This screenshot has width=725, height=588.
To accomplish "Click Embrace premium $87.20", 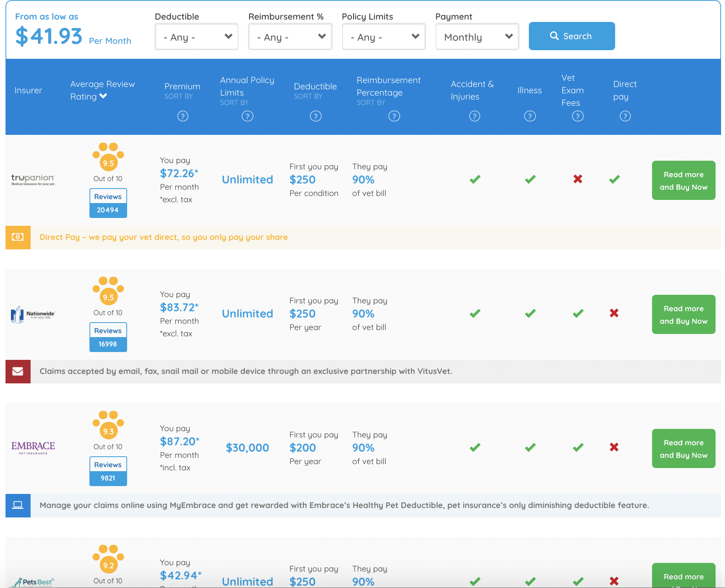I will tap(180, 441).
